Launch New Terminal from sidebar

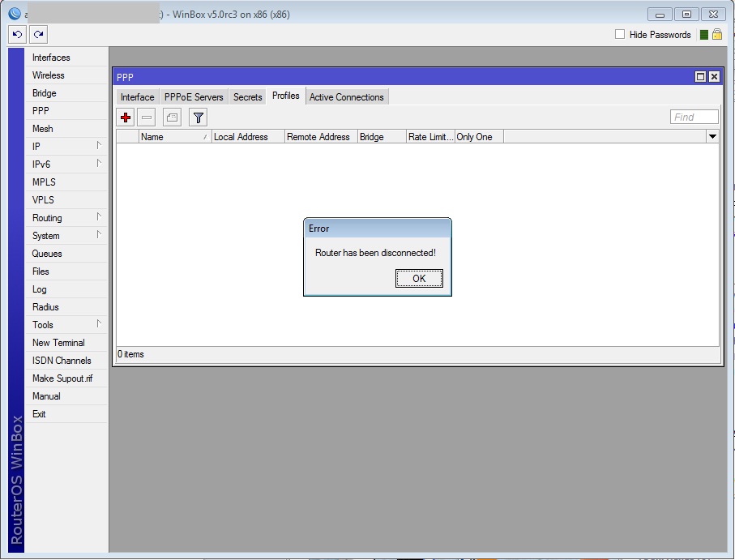click(66, 343)
